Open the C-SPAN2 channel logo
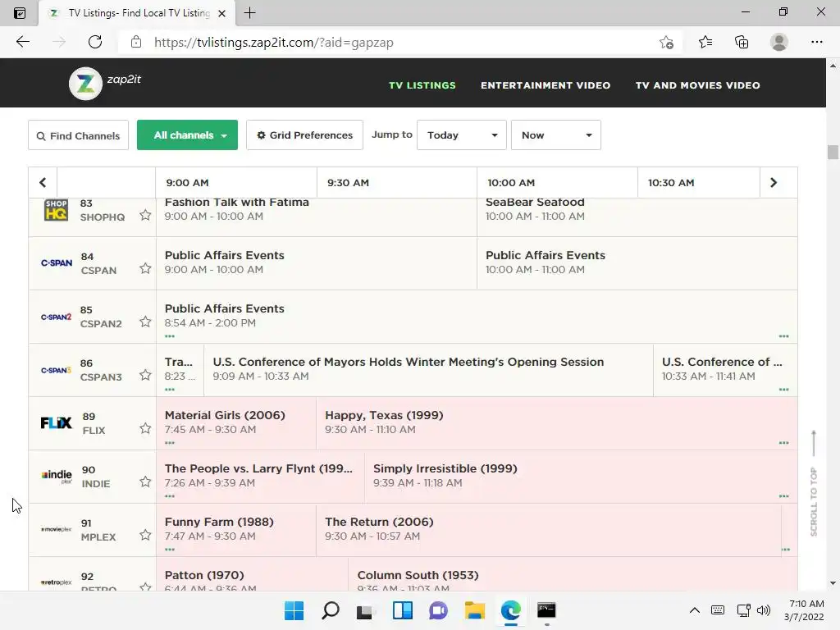 coord(57,317)
